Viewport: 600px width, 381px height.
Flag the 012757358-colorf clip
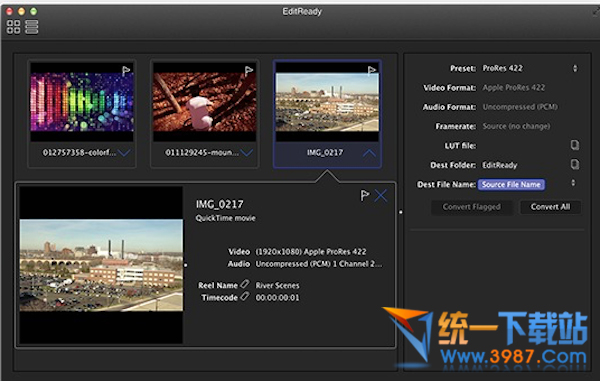(126, 71)
